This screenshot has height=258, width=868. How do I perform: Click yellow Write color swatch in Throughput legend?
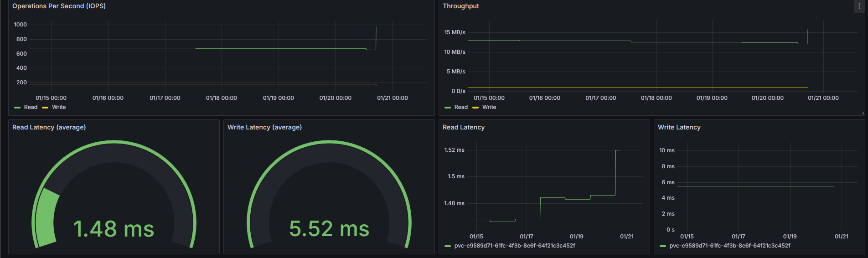coord(475,108)
